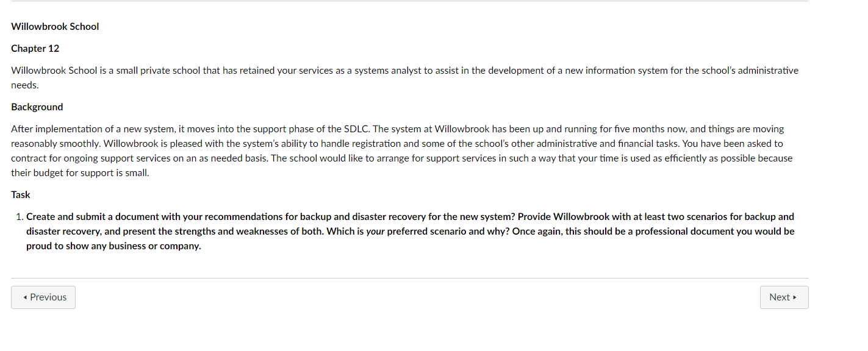868x351 pixels.
Task: Click the left-pointing arrow inside the Previous button
Action: (25, 297)
